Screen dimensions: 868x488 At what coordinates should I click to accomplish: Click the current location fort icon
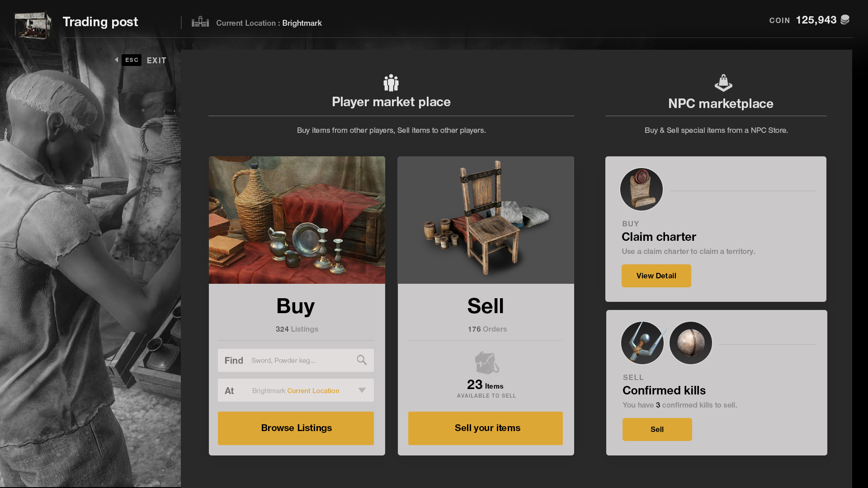click(x=200, y=22)
